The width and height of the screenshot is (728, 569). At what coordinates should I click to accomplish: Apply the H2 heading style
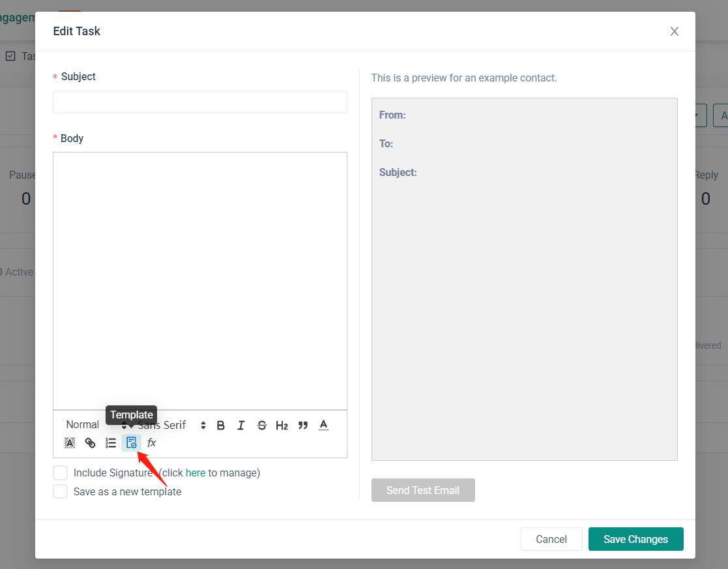click(282, 426)
